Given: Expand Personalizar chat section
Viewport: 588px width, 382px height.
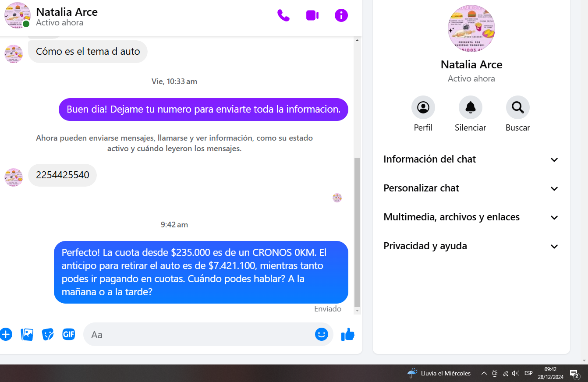Looking at the screenshot, I should point(471,188).
